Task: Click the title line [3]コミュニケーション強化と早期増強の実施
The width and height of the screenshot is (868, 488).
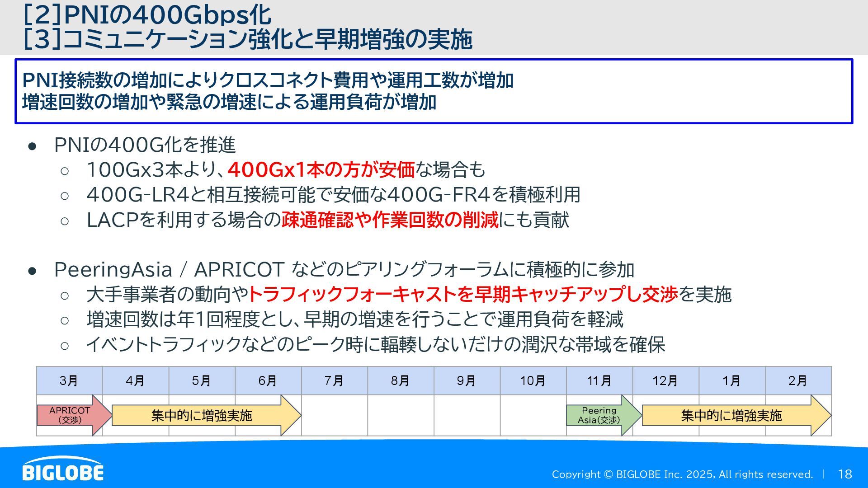Action: (x=248, y=39)
